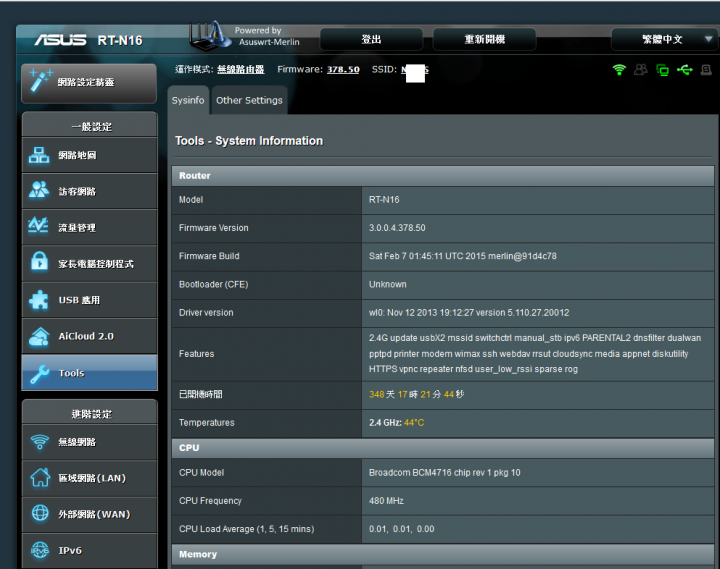Click the ASUS logo in the header
720x569 pixels.
point(60,40)
